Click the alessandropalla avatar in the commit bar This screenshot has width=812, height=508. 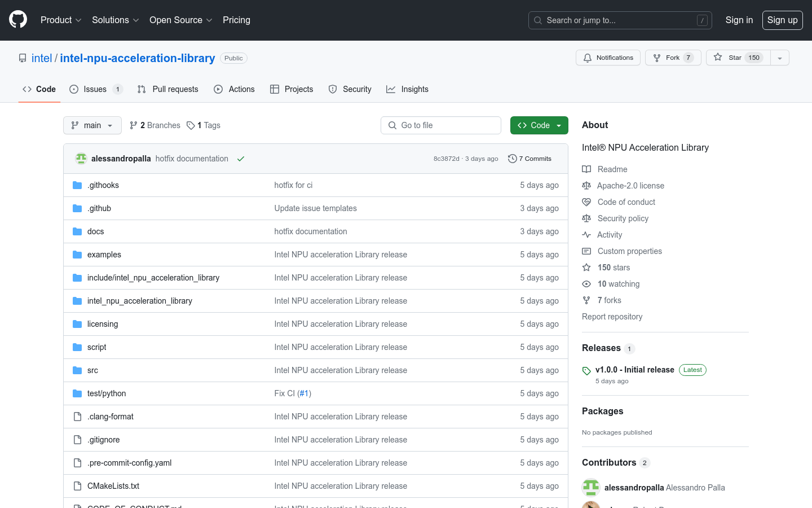pos(81,159)
